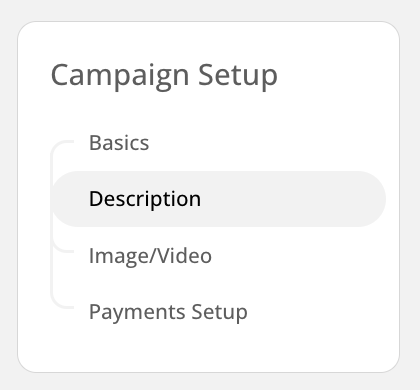Click the word Setup in Payments Setup
This screenshot has width=420, height=390.
coord(219,312)
